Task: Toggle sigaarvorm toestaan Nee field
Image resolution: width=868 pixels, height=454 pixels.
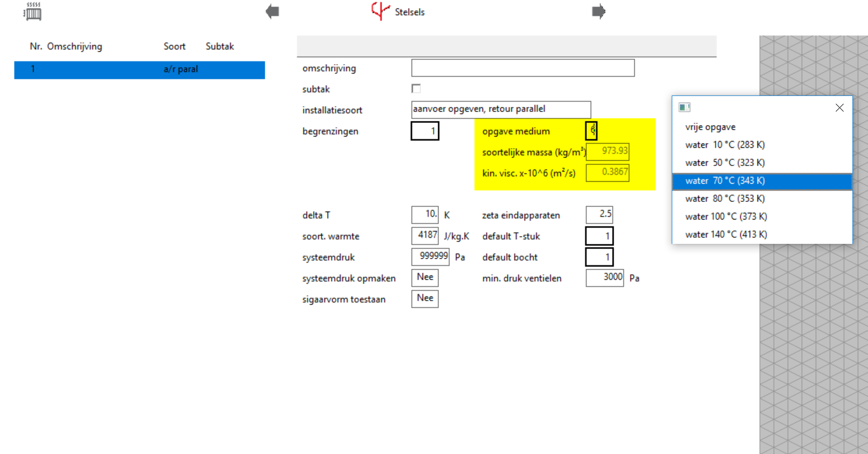Action: click(x=425, y=299)
